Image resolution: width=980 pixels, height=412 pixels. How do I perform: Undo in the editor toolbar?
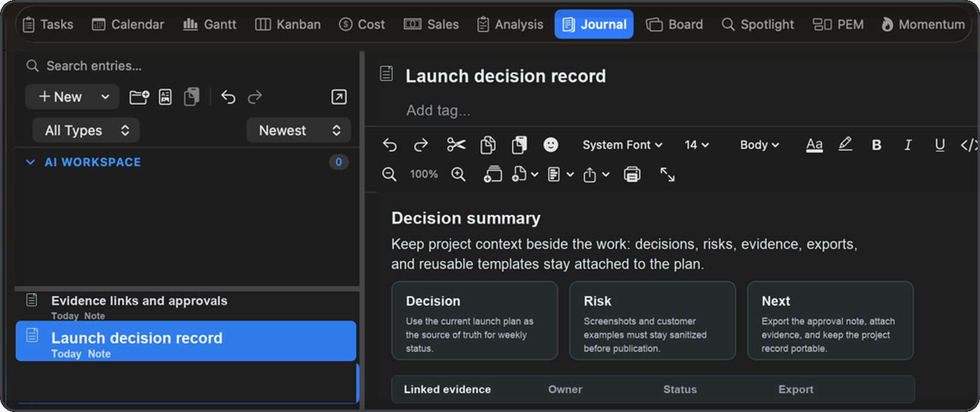[x=390, y=145]
